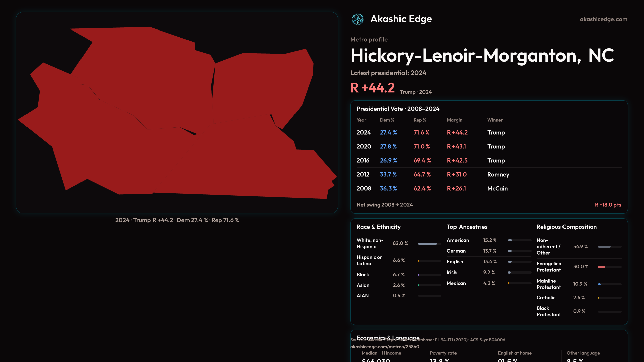Image resolution: width=644 pixels, height=362 pixels.
Task: Open the akashicedge.com link in header
Action: pos(603,19)
